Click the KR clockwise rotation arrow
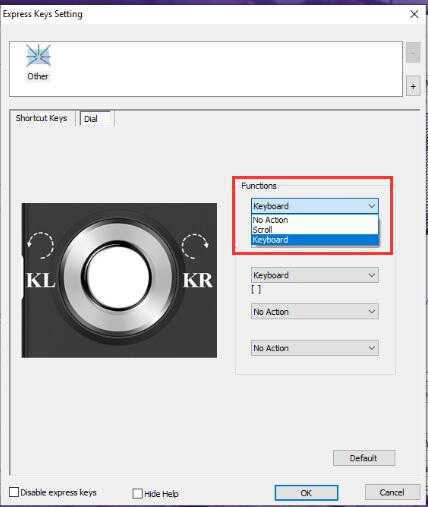 point(195,246)
